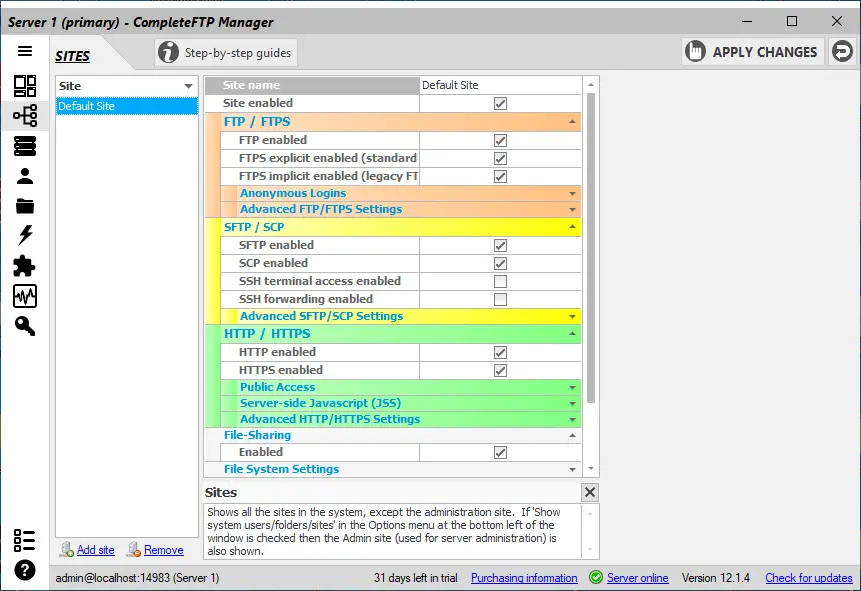Open the Site column dropdown arrow
This screenshot has height=591, width=861.
(188, 86)
